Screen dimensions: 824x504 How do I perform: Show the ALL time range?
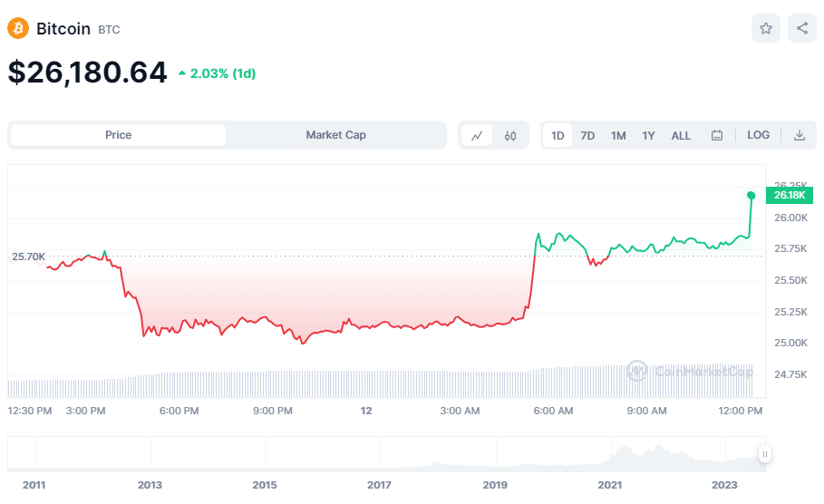pyautogui.click(x=681, y=136)
